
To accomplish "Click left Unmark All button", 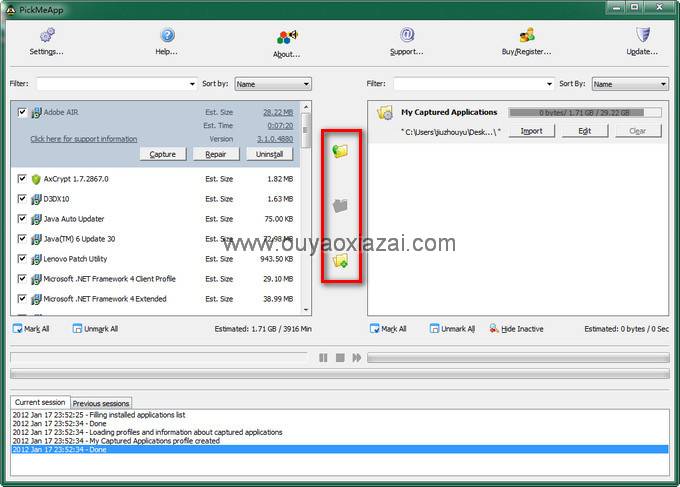I will click(x=95, y=329).
